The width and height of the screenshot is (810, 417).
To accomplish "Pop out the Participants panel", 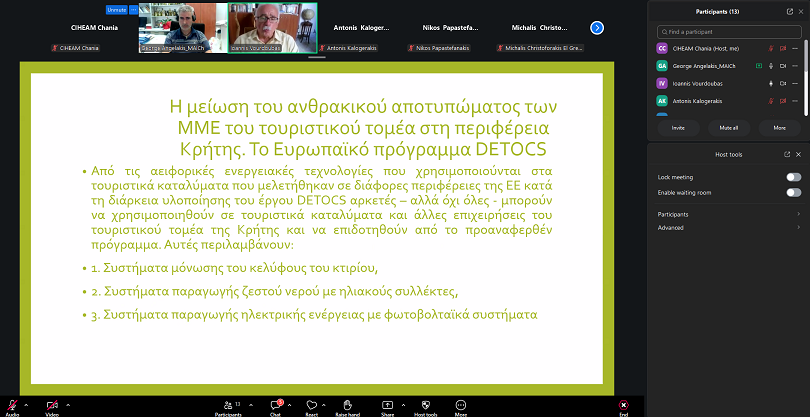I will tap(789, 11).
